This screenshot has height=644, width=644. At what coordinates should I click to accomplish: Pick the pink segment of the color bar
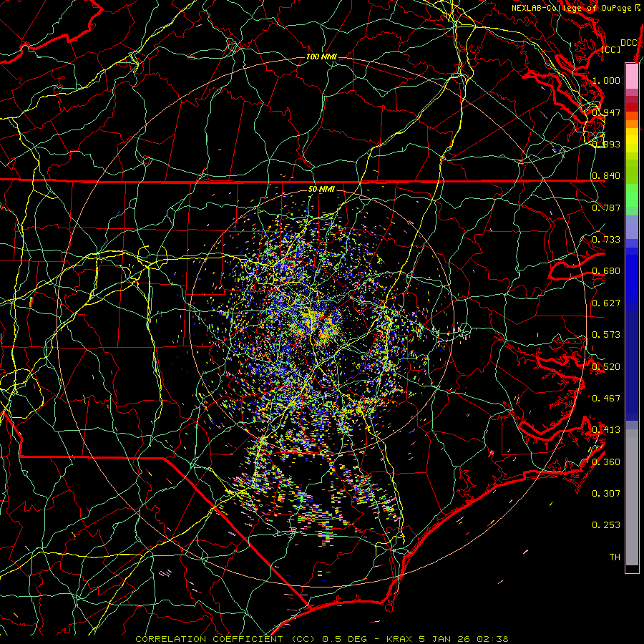point(632,76)
